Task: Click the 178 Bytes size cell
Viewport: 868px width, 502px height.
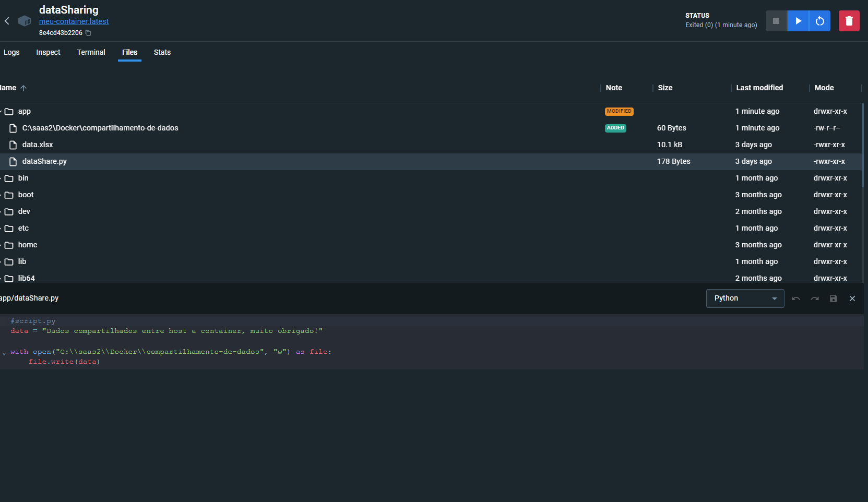Action: click(673, 161)
